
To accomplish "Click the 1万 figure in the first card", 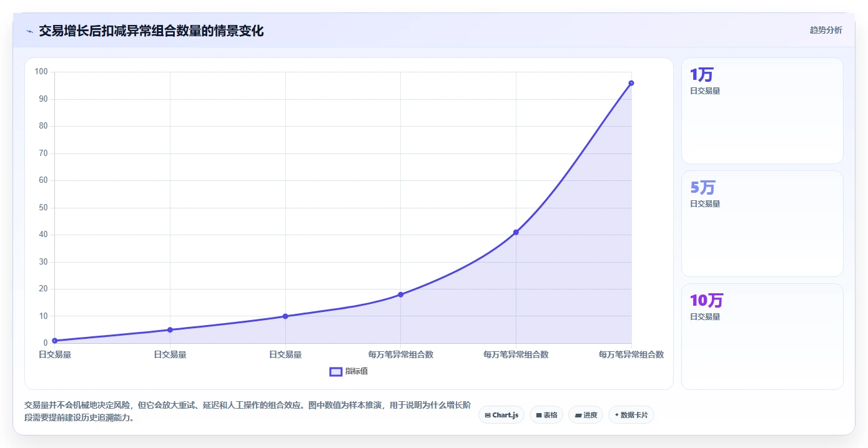I will pos(701,75).
